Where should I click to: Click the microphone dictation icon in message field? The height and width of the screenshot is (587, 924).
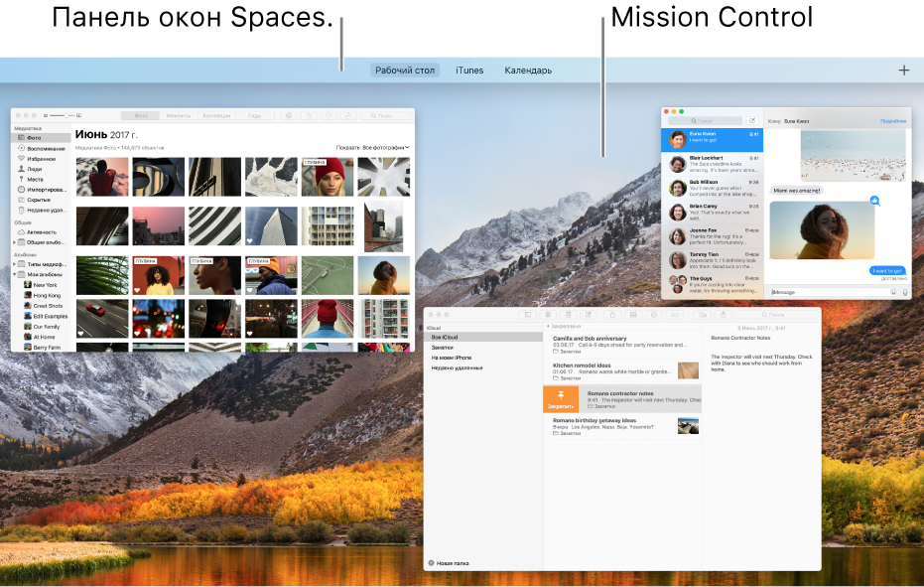tap(905, 292)
